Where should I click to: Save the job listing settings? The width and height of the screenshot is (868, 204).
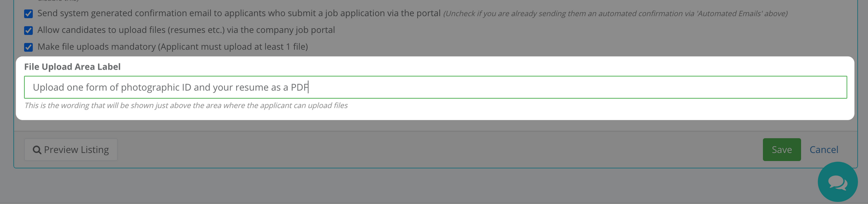[x=782, y=150]
